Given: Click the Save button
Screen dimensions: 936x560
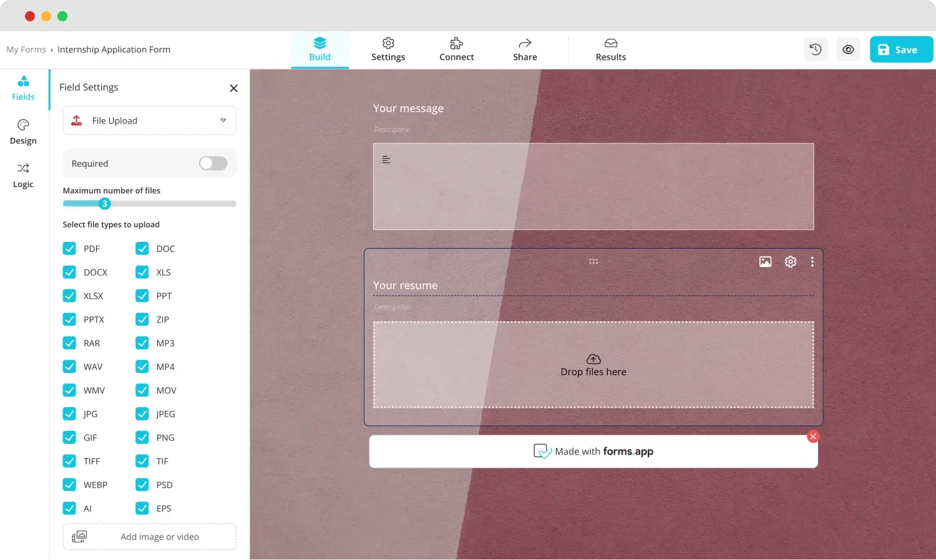Looking at the screenshot, I should point(900,49).
